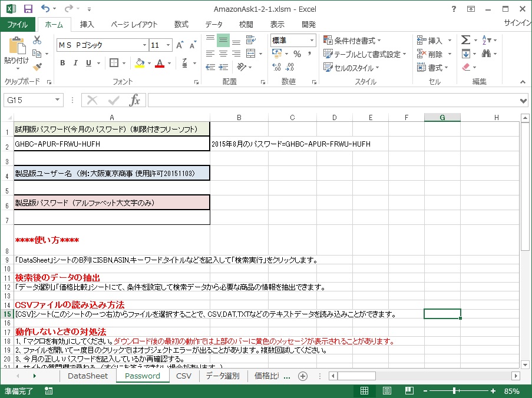
Task: Click the Sort and Filter button
Action: (489, 40)
